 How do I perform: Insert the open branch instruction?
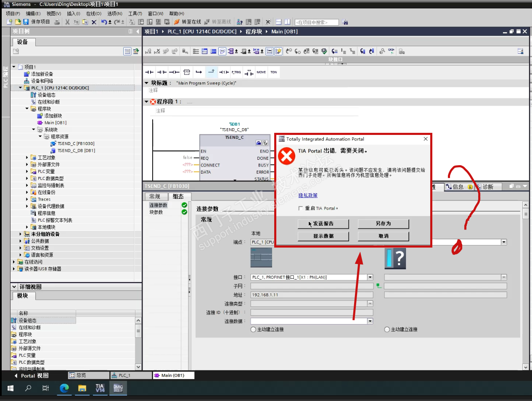[199, 72]
